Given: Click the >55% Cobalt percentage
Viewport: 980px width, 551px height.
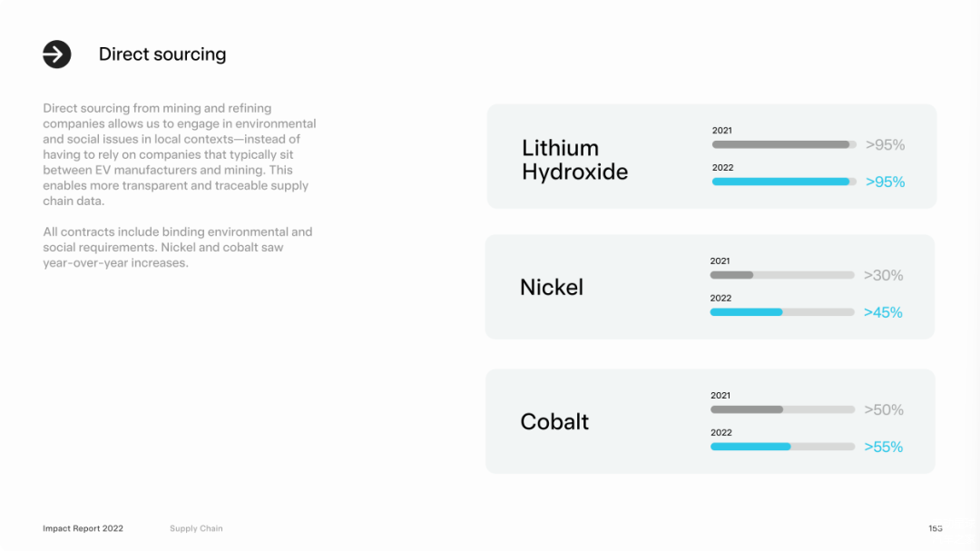Looking at the screenshot, I should coord(883,448).
